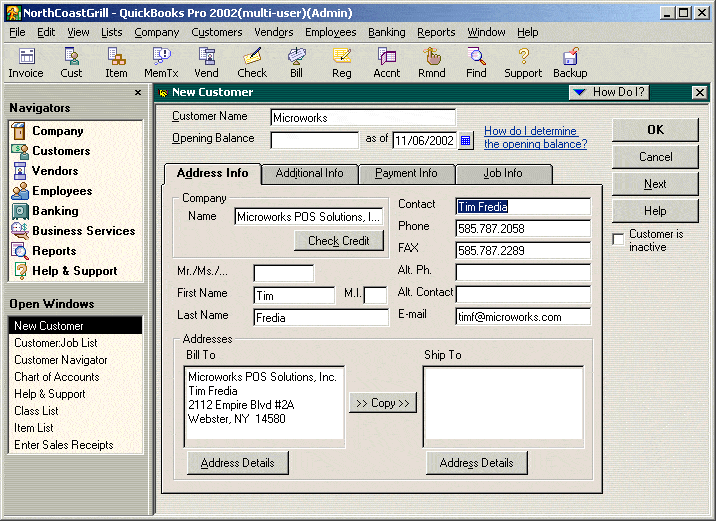Open the Business Services navigator
Image resolution: width=716 pixels, height=521 pixels.
click(75, 231)
